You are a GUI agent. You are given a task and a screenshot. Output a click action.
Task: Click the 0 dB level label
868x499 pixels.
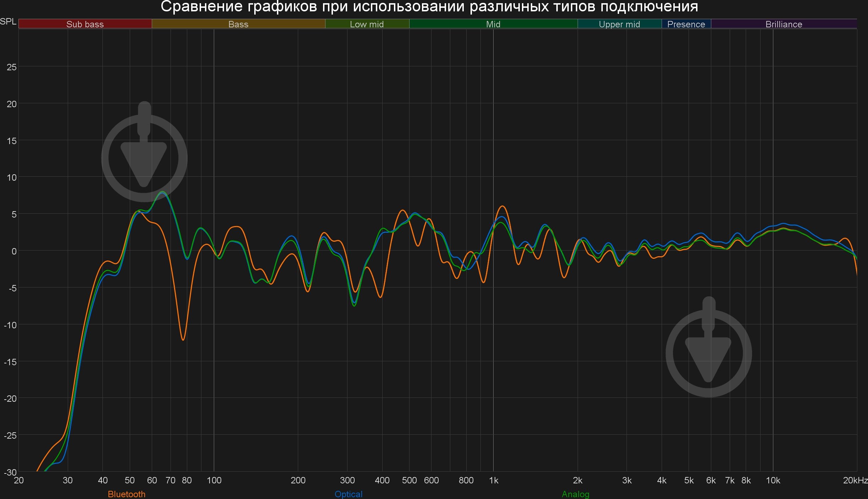pyautogui.click(x=14, y=251)
